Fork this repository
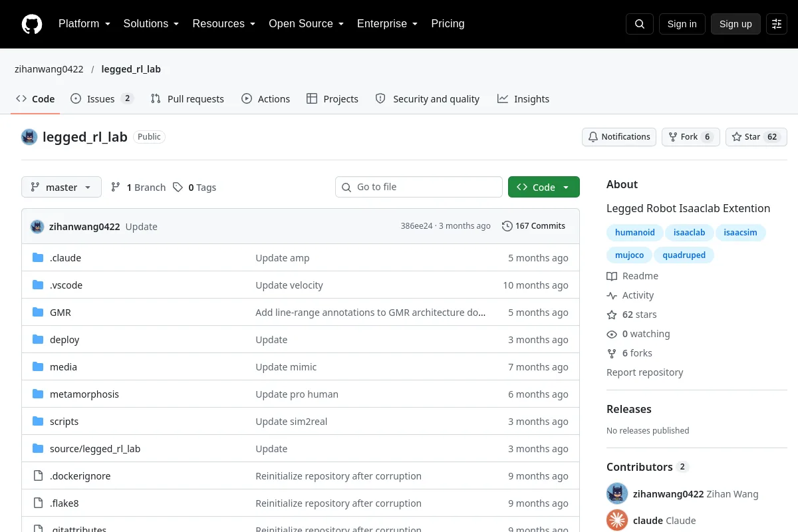Screen dimensions: 798x532 [x=690, y=137]
